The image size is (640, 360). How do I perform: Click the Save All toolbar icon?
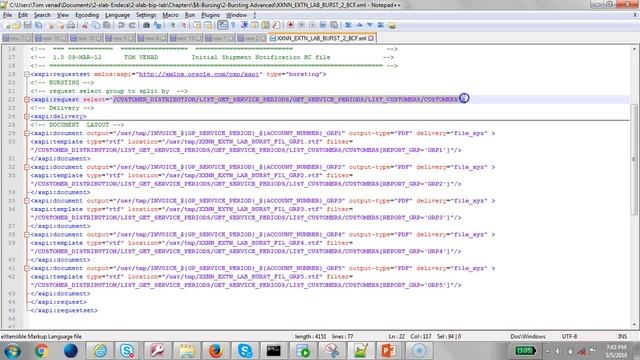38,25
